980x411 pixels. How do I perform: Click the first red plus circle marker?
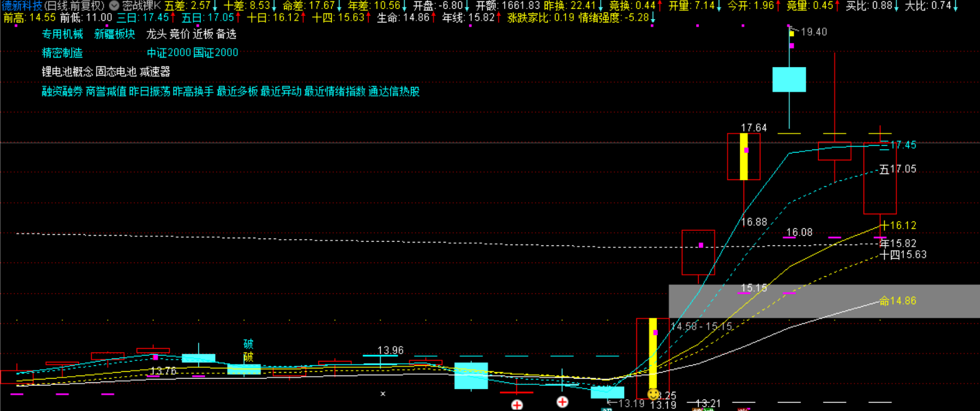click(x=517, y=405)
